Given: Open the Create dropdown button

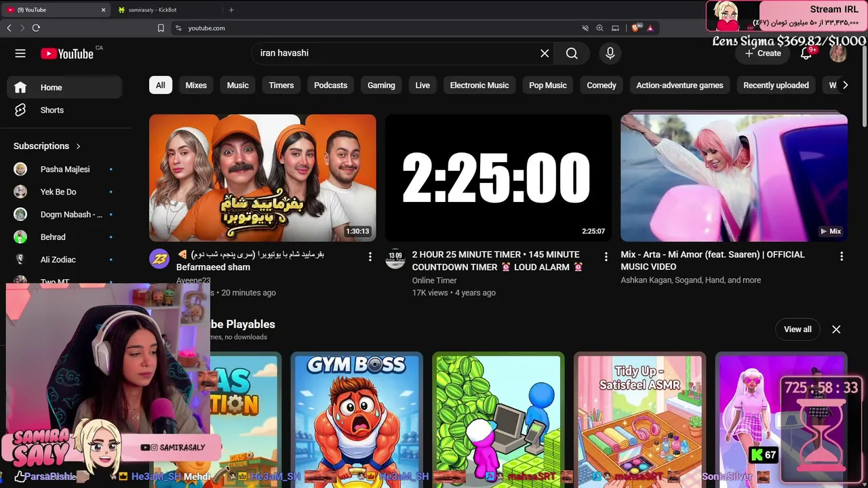Looking at the screenshot, I should click(763, 54).
